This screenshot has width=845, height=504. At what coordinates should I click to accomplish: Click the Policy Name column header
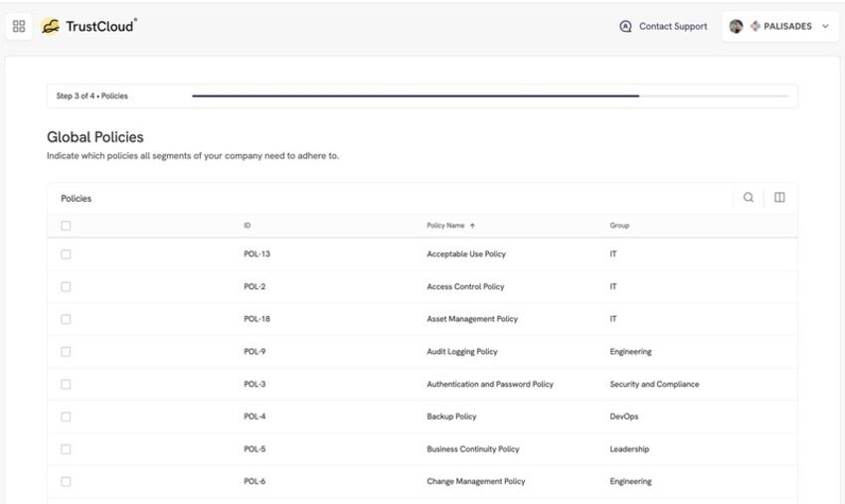click(x=445, y=226)
